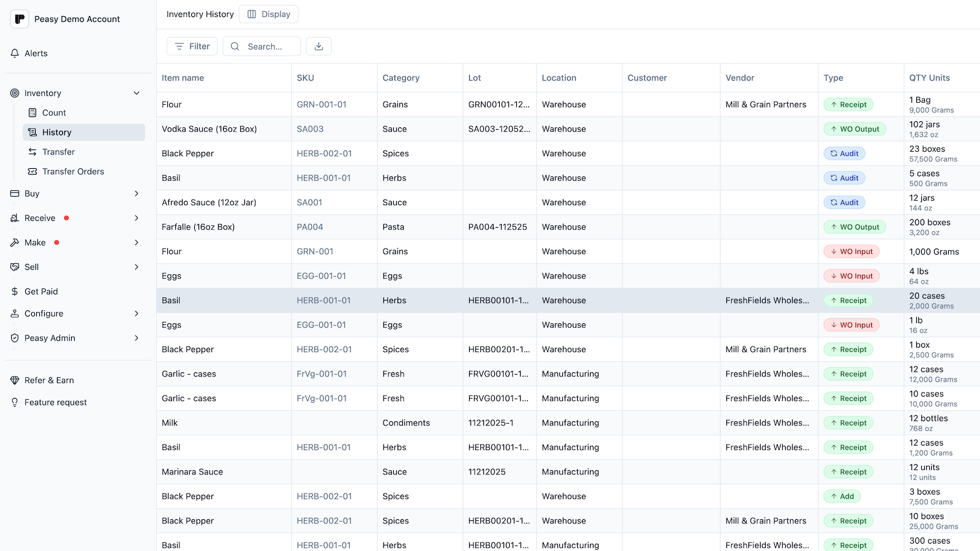Select History in the sidebar menu
The image size is (980, 551).
click(x=57, y=132)
